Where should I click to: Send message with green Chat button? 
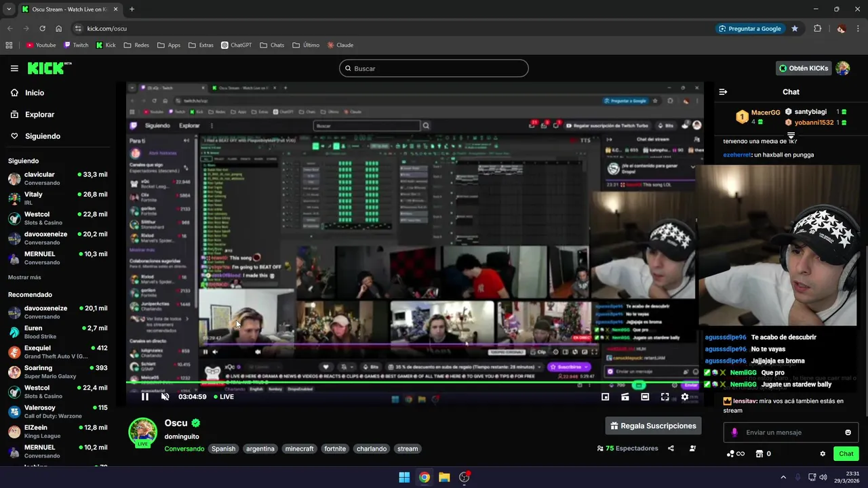click(846, 453)
